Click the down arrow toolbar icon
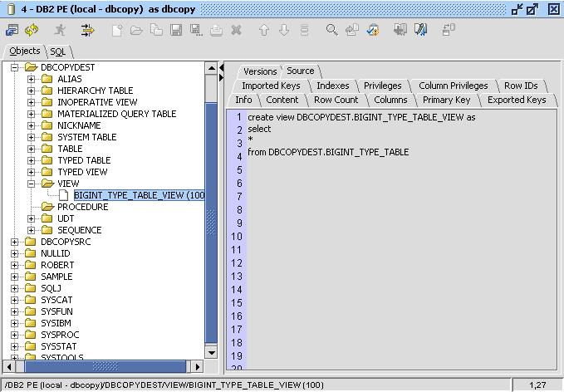The image size is (564, 392). tap(284, 30)
